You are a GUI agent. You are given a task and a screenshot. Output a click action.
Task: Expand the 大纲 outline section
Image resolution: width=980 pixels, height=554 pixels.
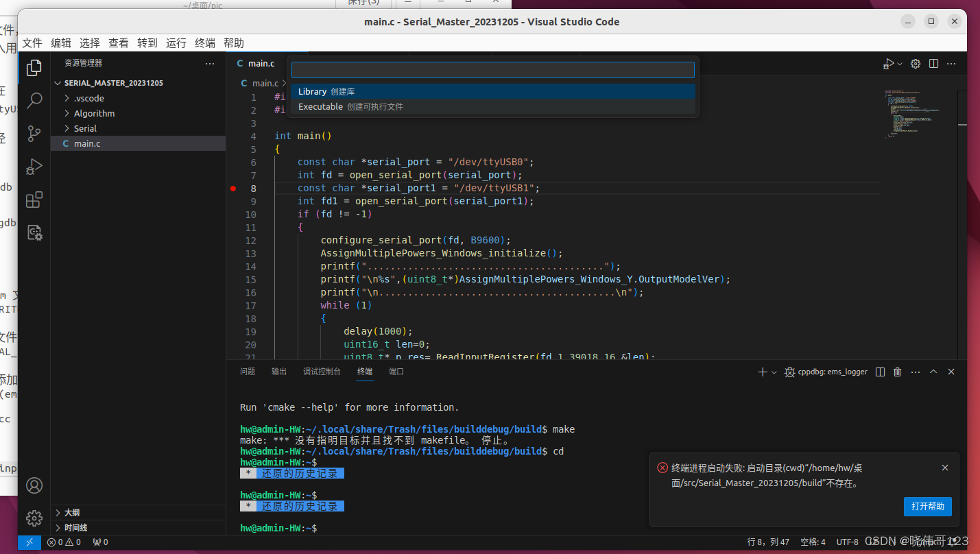[x=139, y=513]
